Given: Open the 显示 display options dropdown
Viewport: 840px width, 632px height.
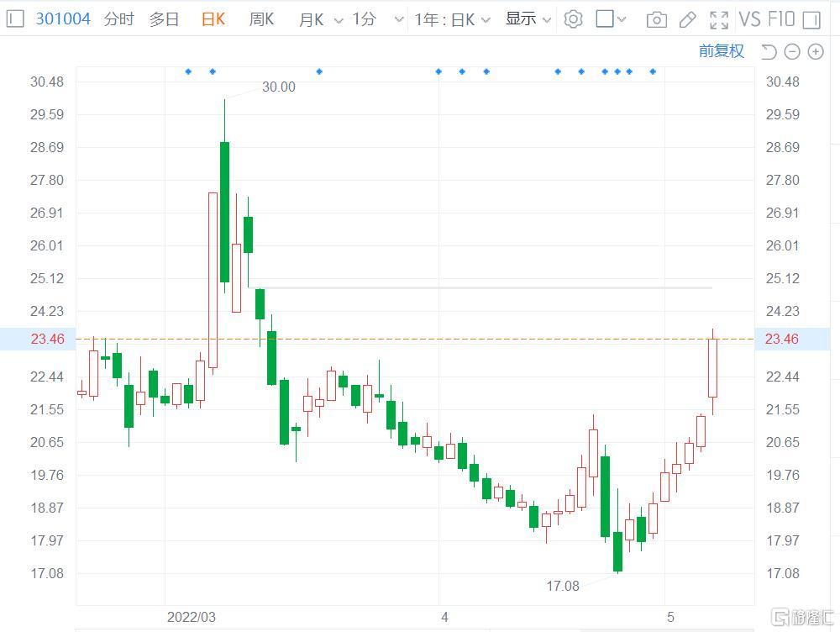Looking at the screenshot, I should click(528, 19).
